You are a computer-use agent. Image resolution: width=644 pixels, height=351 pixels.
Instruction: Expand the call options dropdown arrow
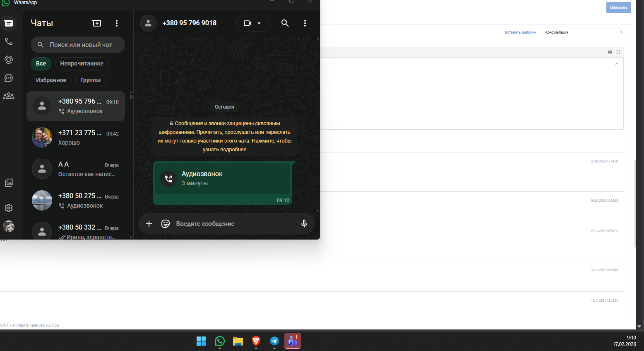260,23
